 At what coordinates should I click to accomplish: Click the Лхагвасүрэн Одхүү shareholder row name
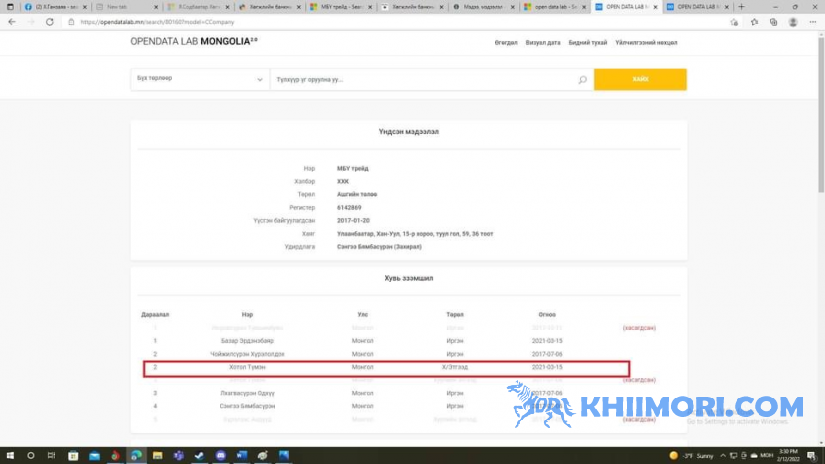[247, 394]
